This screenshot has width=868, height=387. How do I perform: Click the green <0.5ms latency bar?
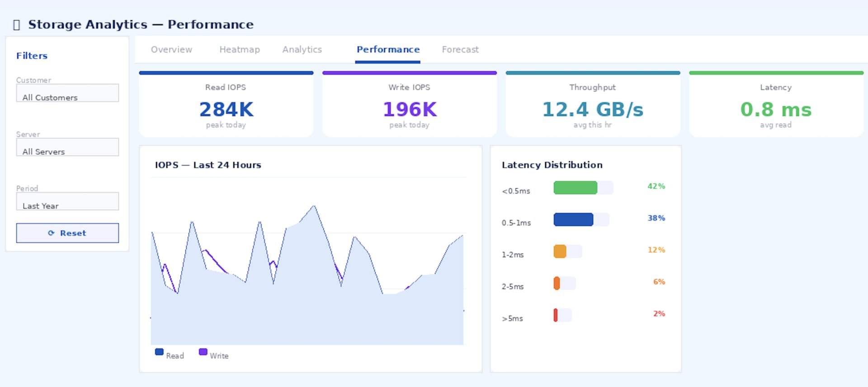tap(575, 187)
